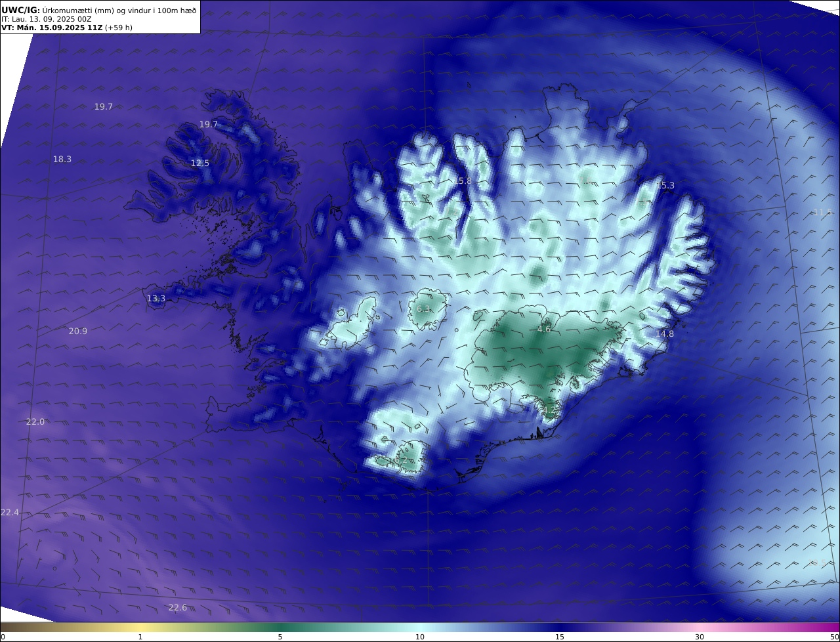Click the 15.8 value in north Iceland
This screenshot has width=840, height=642.
point(463,181)
